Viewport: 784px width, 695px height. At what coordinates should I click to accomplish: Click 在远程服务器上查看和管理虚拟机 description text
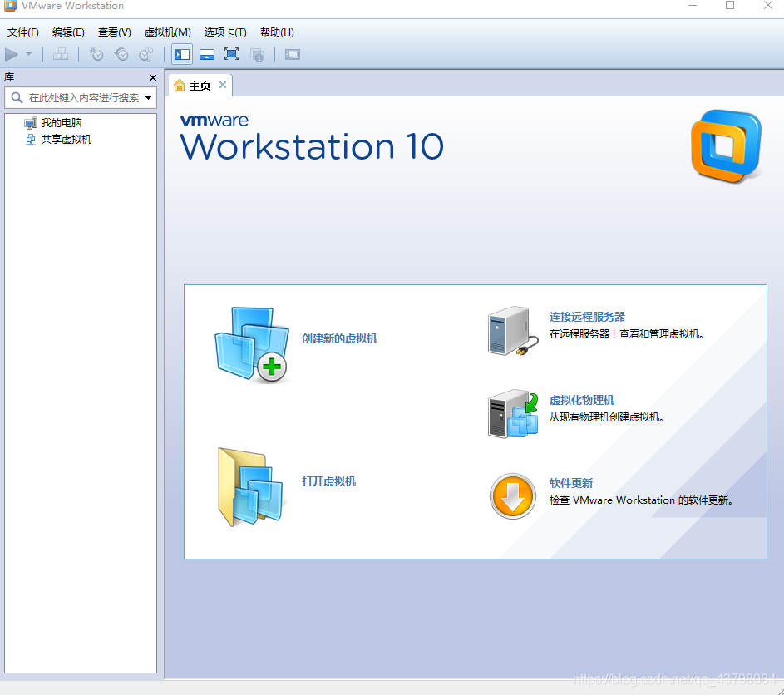(627, 334)
